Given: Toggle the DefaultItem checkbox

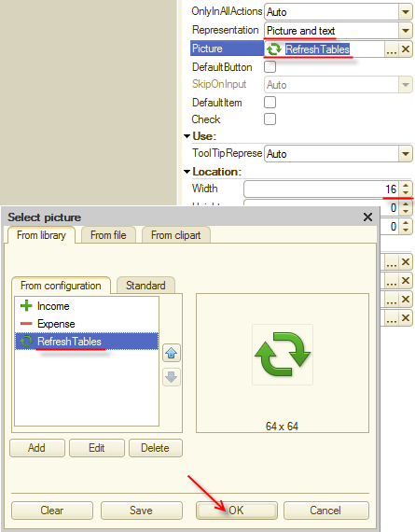Looking at the screenshot, I should coord(270,102).
